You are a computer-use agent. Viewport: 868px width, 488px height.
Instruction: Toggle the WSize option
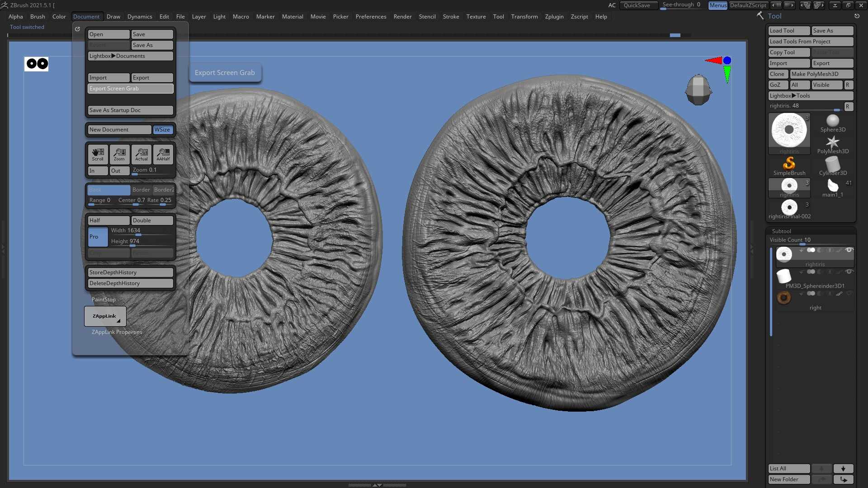point(162,130)
